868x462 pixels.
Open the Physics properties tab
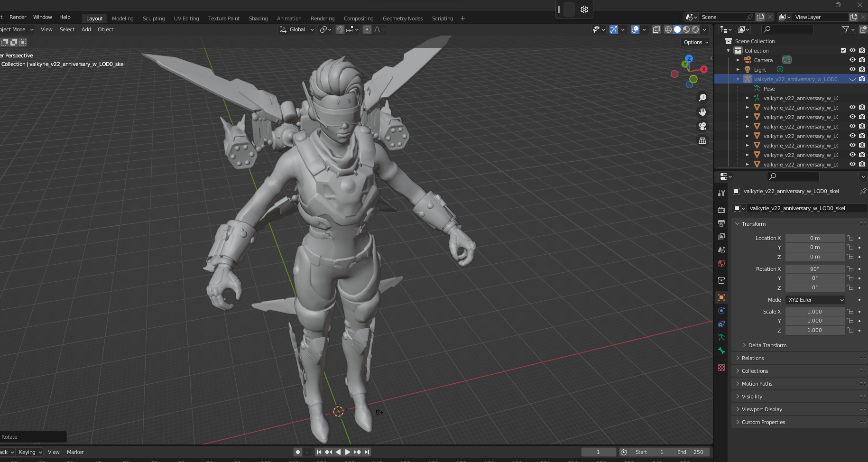(x=721, y=311)
